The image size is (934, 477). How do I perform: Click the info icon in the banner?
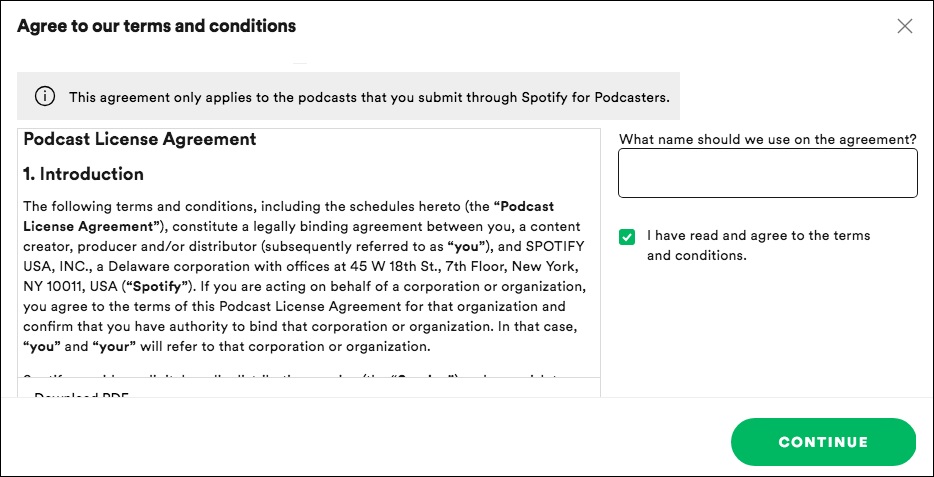click(x=45, y=97)
